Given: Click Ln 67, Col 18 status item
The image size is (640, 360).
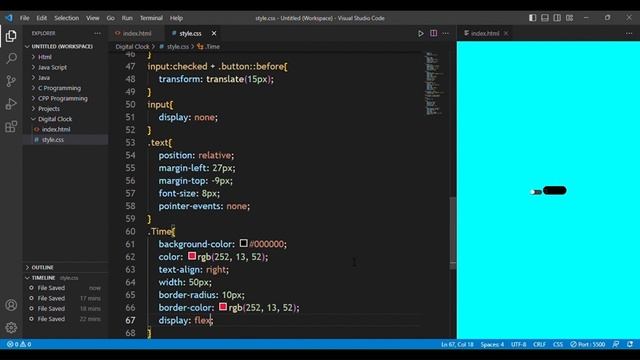Looking at the screenshot, I should (457, 344).
